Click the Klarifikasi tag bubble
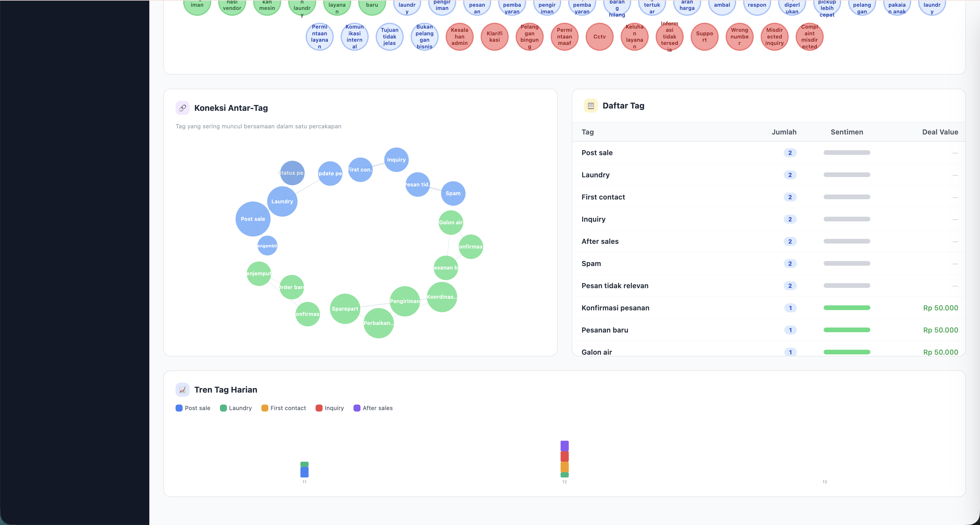The image size is (980, 525). (x=494, y=37)
